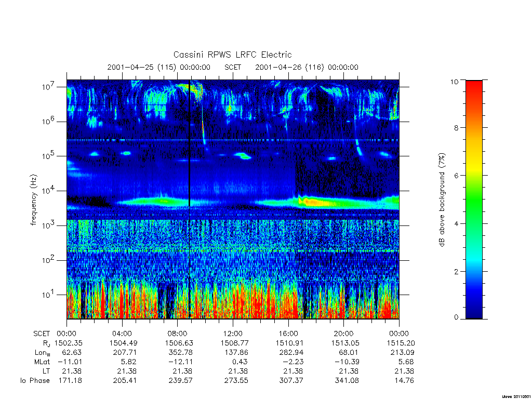Image resolution: width=532 pixels, height=399 pixels.
Task: Click the LonIII value 62.63
Action: click(x=72, y=353)
